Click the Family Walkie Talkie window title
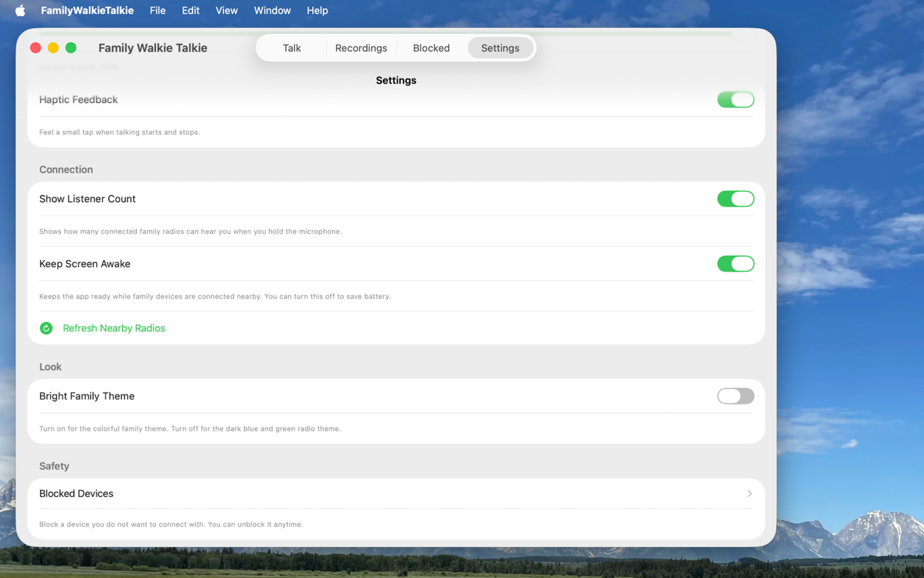The image size is (924, 578). 153,48
